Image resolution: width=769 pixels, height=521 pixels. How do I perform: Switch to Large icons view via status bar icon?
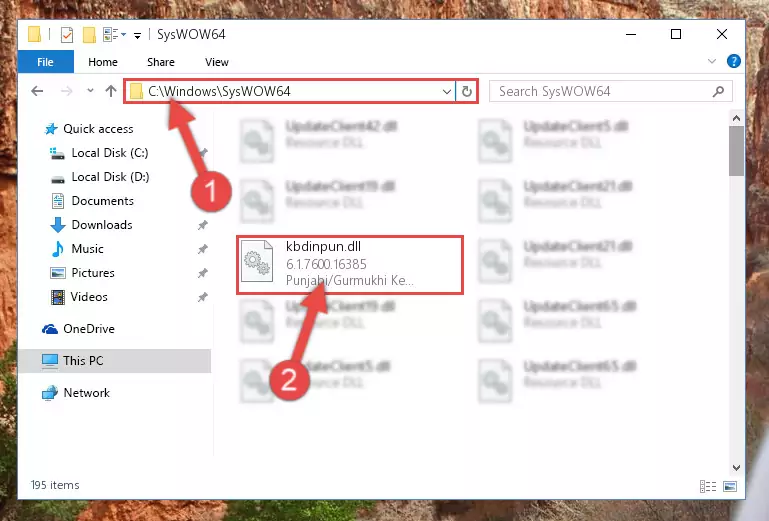point(730,486)
